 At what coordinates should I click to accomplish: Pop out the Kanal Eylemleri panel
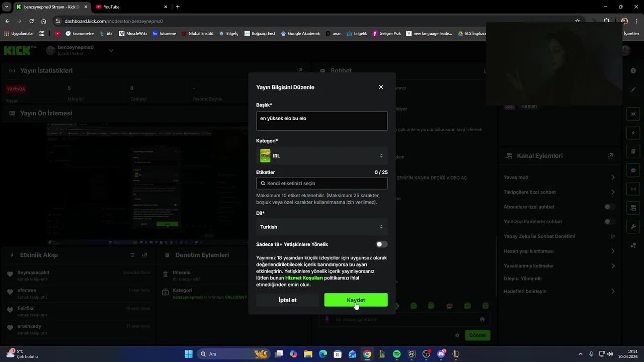[610, 156]
